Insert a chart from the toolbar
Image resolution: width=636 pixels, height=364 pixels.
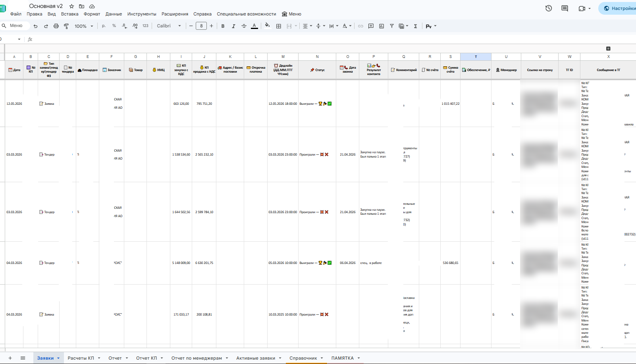pos(382,26)
